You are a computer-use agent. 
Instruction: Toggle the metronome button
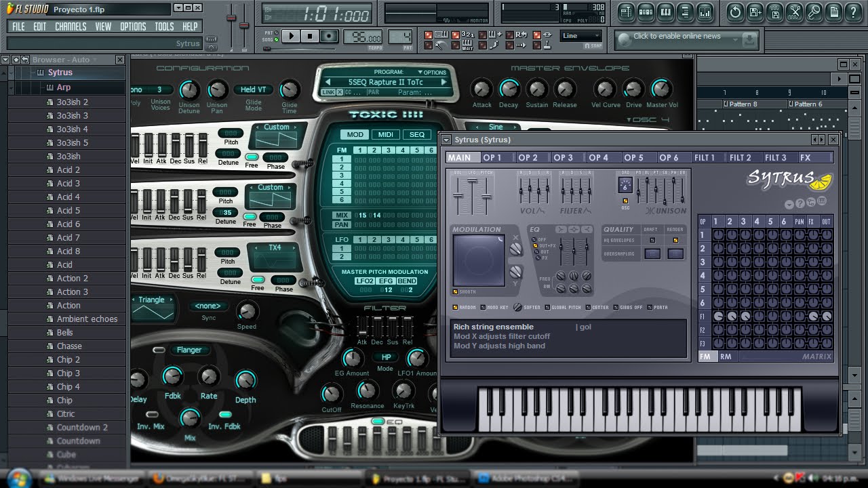436,45
